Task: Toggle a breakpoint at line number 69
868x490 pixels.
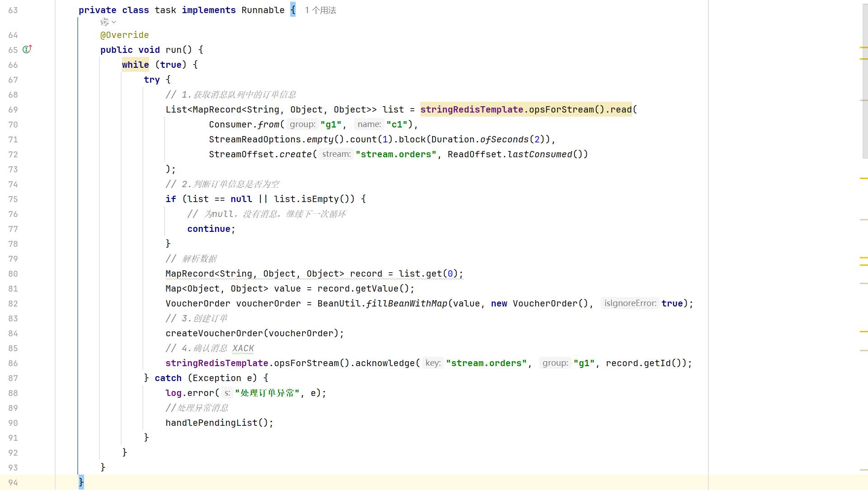Action: [13, 110]
